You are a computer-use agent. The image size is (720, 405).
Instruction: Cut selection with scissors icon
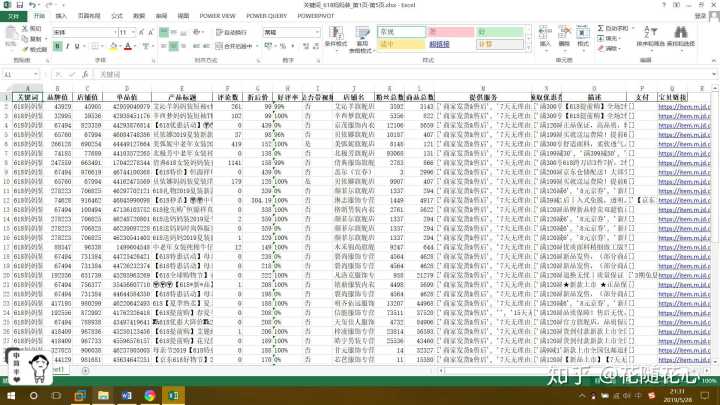tap(25, 28)
